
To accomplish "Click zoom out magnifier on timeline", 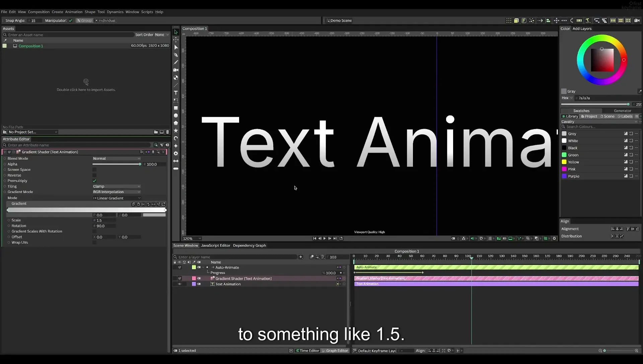I will (600, 351).
